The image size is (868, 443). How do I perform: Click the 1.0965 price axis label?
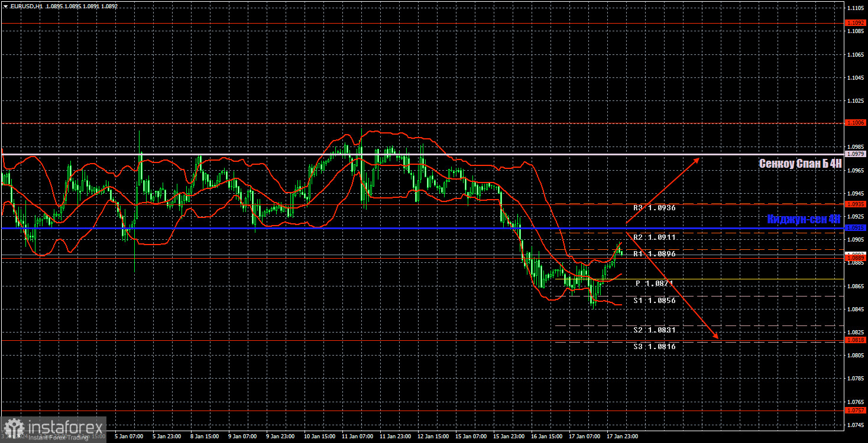(x=856, y=170)
